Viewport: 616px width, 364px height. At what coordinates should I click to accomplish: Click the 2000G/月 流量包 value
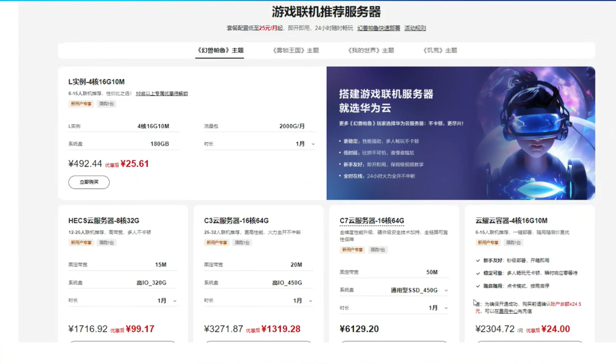coord(292,126)
